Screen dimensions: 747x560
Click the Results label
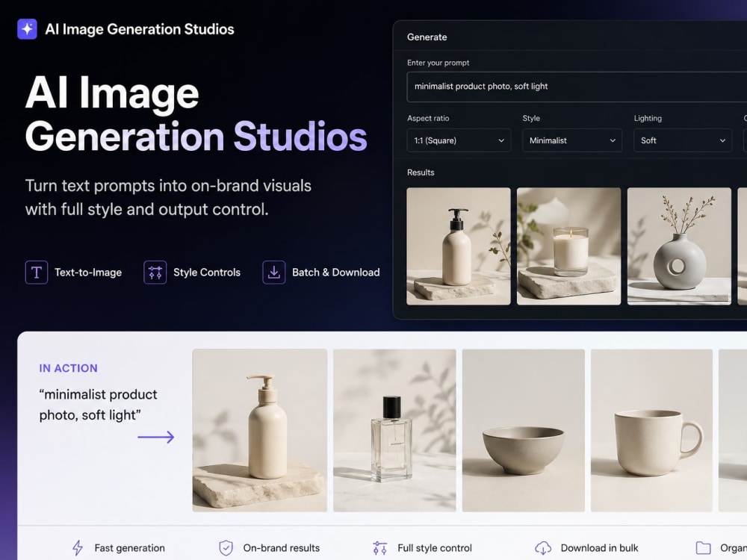[x=421, y=172]
